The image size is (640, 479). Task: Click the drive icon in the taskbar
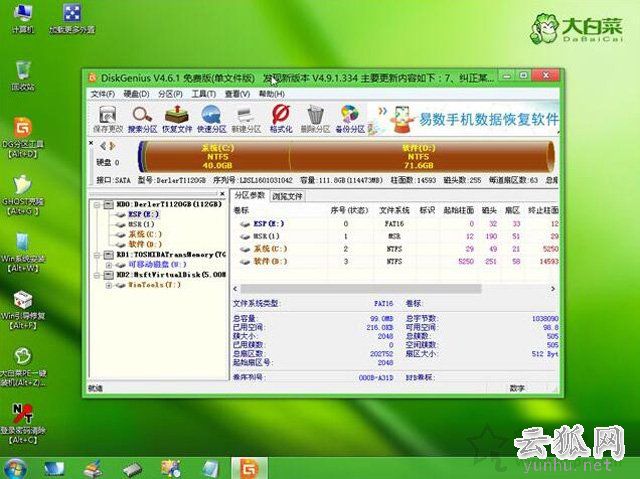point(132,469)
